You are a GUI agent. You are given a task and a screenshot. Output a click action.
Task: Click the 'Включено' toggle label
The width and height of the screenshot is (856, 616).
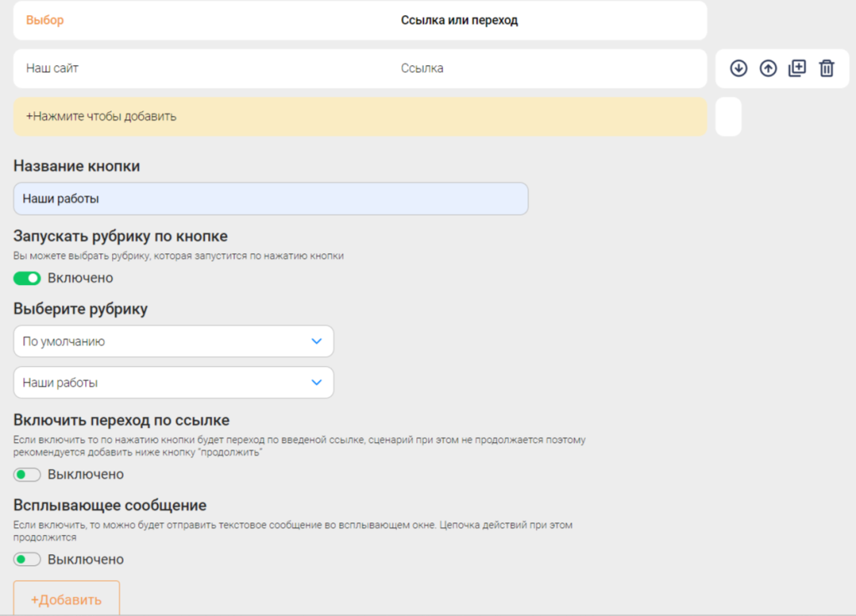coord(80,278)
